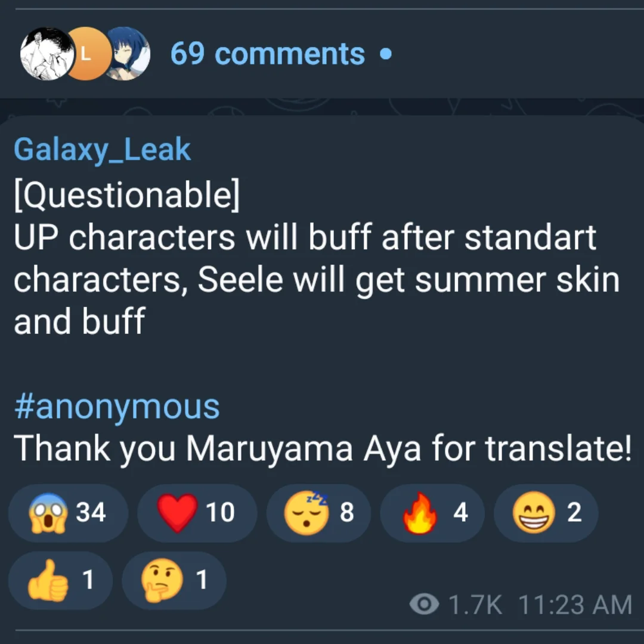The width and height of the screenshot is (644, 644).
Task: Tap the Thank you Maruyama Aya line
Action: point(323,449)
